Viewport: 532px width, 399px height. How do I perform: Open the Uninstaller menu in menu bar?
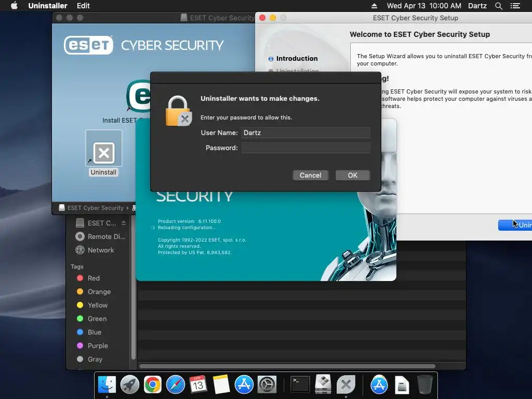(48, 6)
